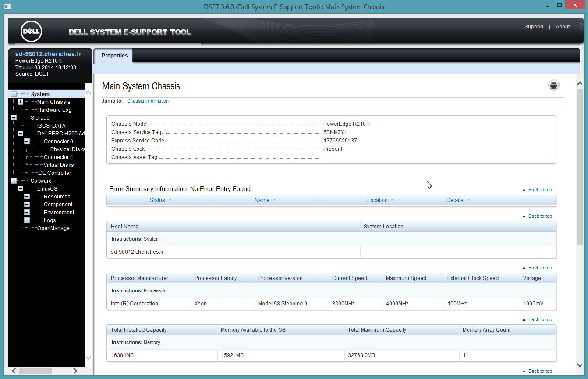Viewport: 588px width, 379px height.
Task: Expand the Component node
Action: click(x=27, y=205)
